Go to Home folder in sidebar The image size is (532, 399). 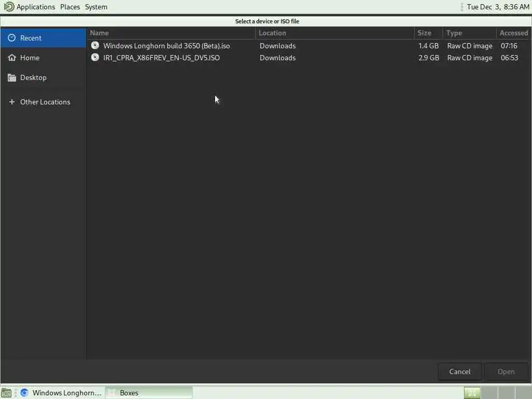(43, 58)
